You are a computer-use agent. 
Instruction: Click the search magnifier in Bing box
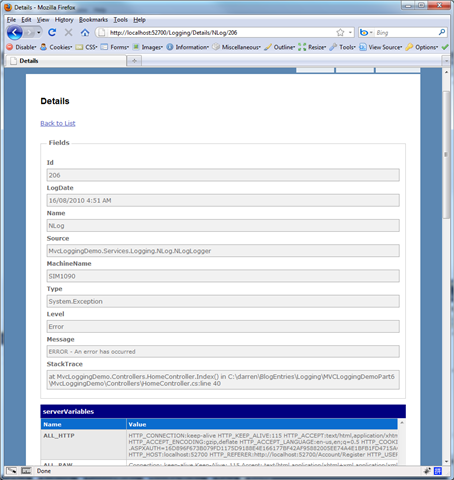coord(442,32)
